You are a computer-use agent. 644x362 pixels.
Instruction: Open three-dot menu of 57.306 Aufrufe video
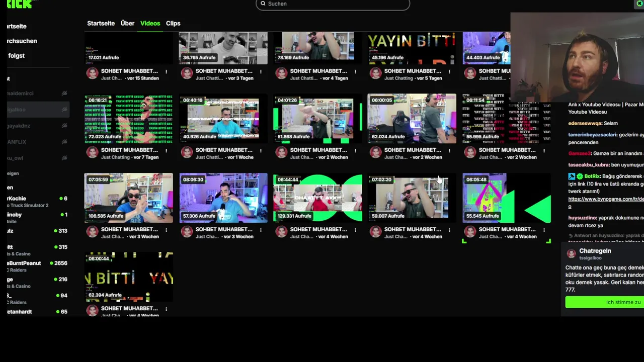pos(261,230)
